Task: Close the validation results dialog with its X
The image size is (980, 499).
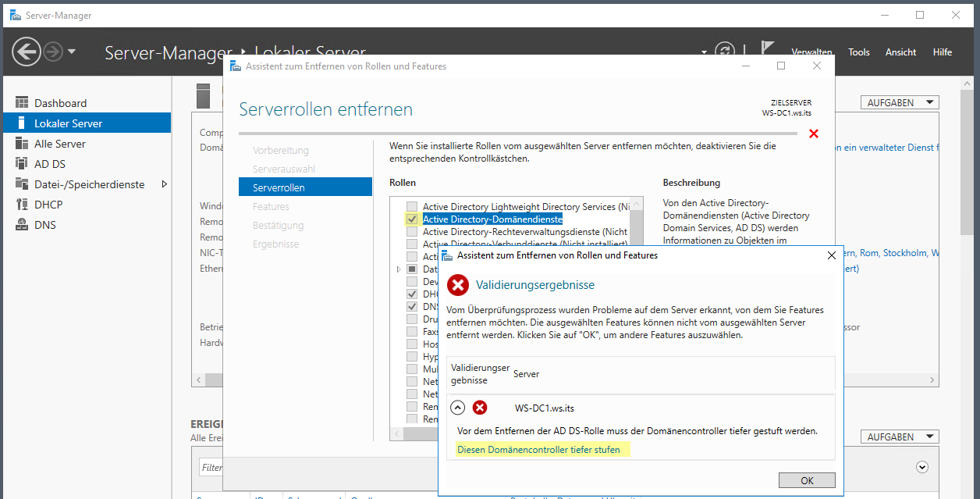Action: pos(831,255)
